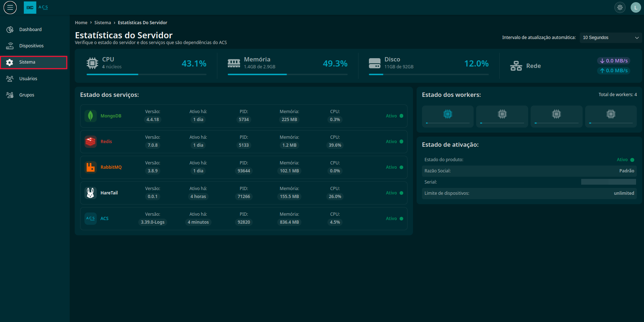The width and height of the screenshot is (644, 322).
Task: Select the fourth worker chip card
Action: [611, 116]
